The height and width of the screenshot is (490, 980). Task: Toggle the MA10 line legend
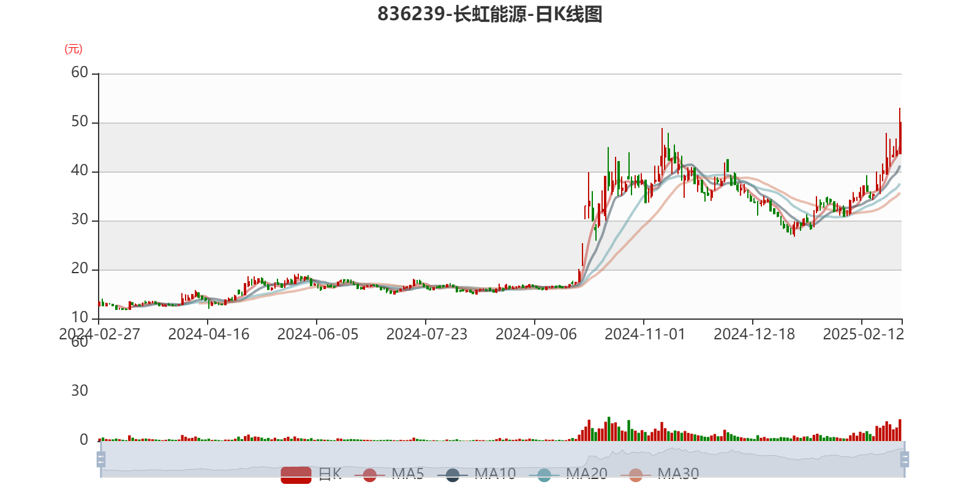[x=477, y=474]
